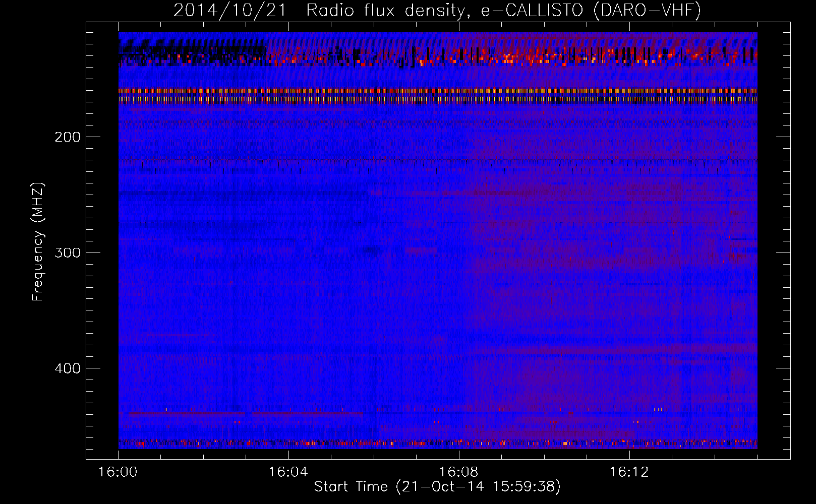Click the '300' frequency tick label
This screenshot has height=504, width=816.
[x=68, y=253]
